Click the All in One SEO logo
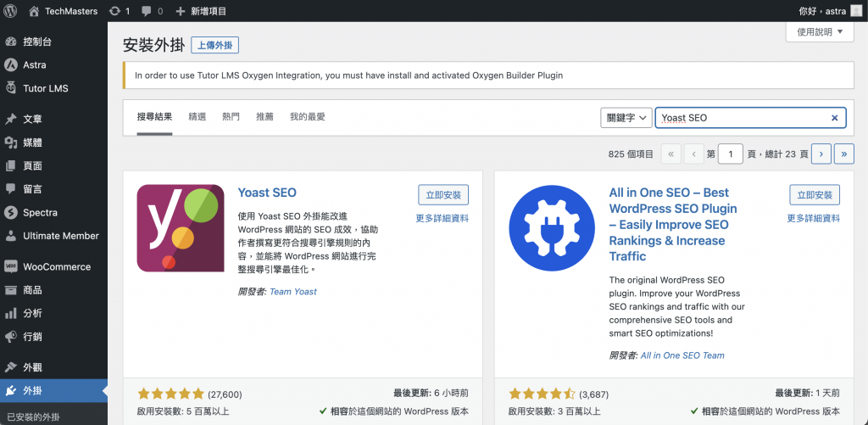 pos(552,228)
